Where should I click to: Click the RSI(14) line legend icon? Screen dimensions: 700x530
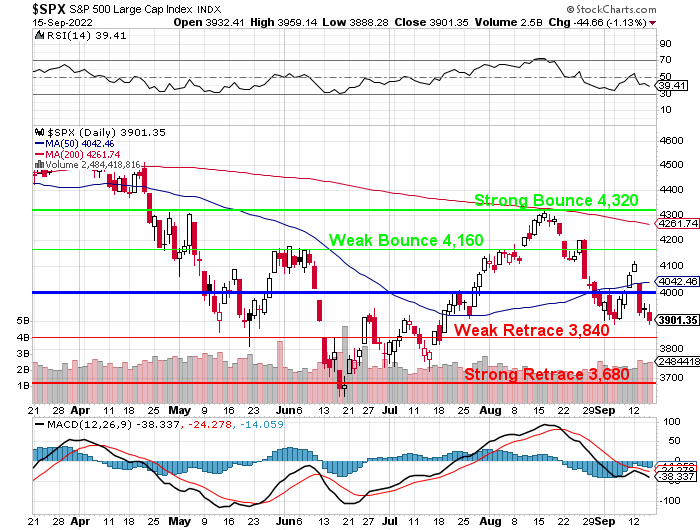coord(37,36)
